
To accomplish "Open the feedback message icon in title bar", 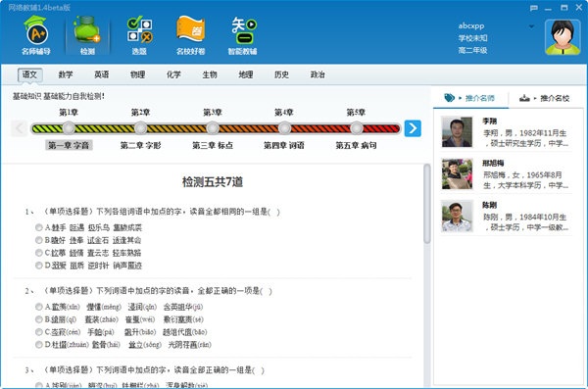I will 534,8.
